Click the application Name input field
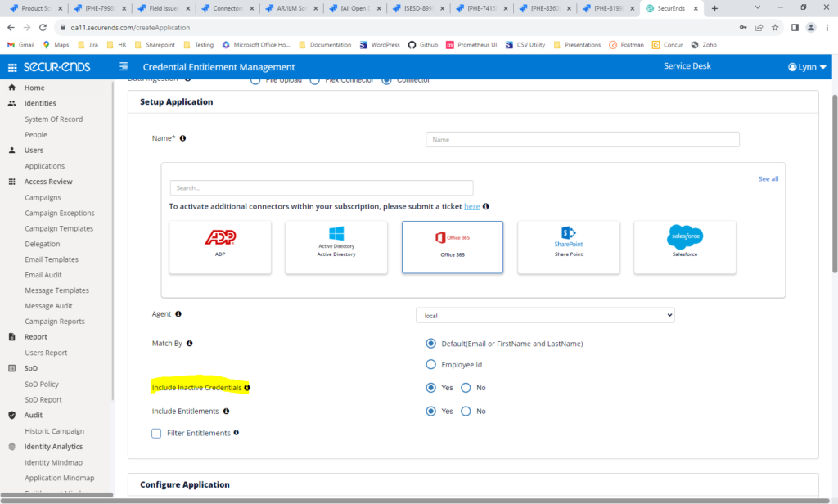Screen dimensions: 838x504 [583, 139]
